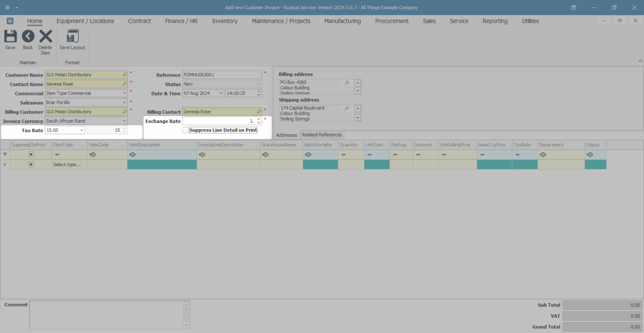Search Contact Name with magnifier icon
This screenshot has height=333, width=644.
click(124, 84)
